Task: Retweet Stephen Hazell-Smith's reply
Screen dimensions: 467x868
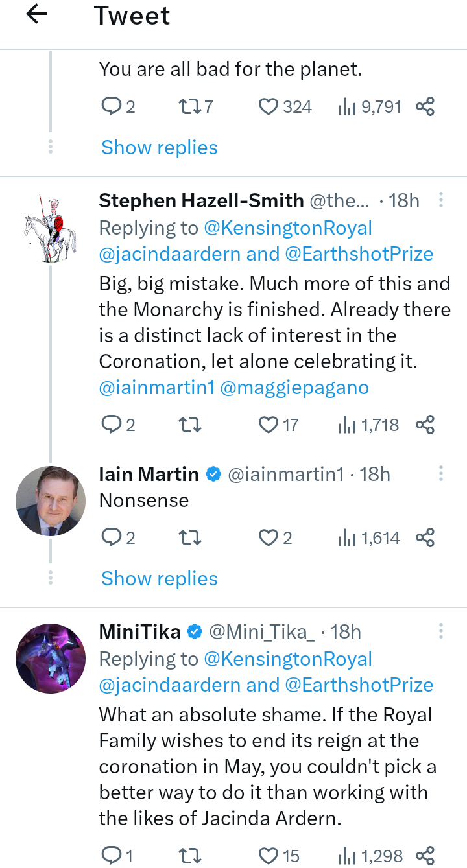Action: tap(189, 425)
